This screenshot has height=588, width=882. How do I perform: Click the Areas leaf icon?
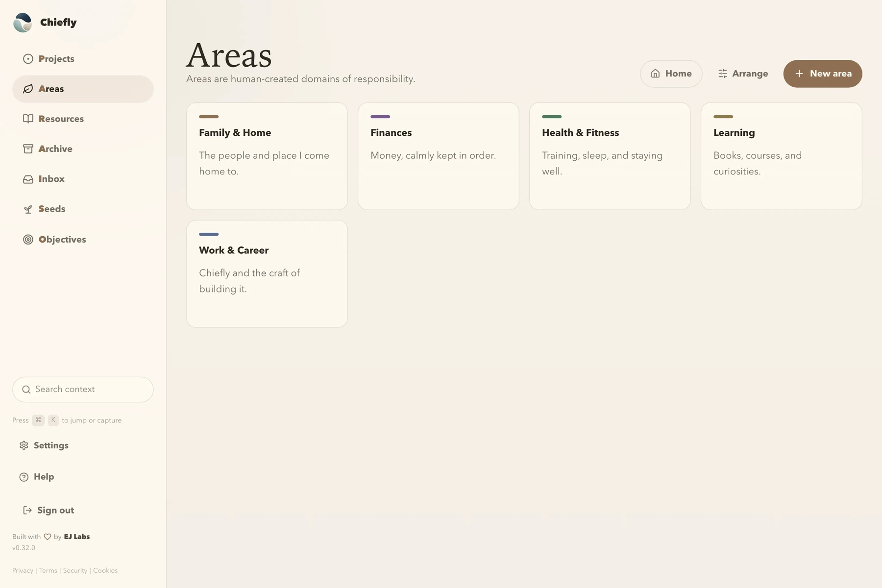[28, 89]
